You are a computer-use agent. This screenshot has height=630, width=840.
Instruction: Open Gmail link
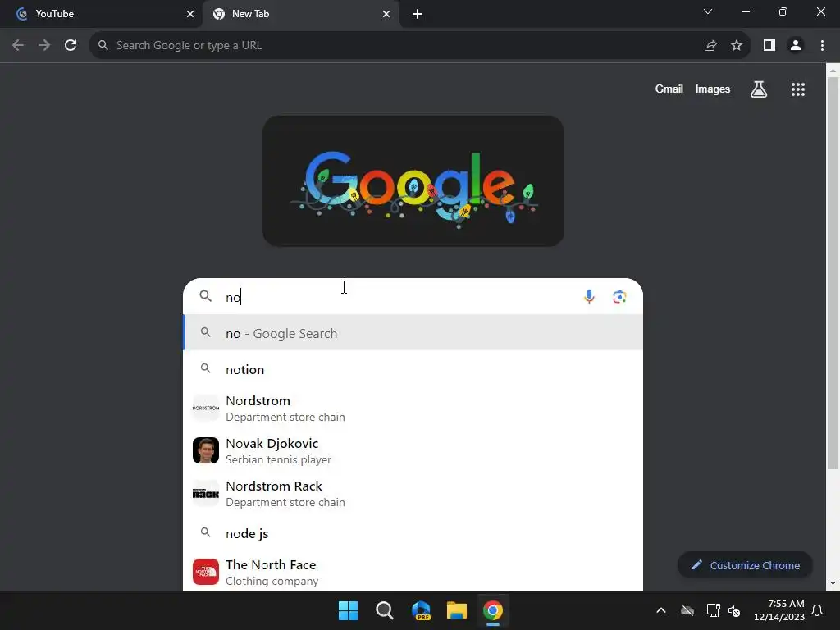pyautogui.click(x=669, y=89)
